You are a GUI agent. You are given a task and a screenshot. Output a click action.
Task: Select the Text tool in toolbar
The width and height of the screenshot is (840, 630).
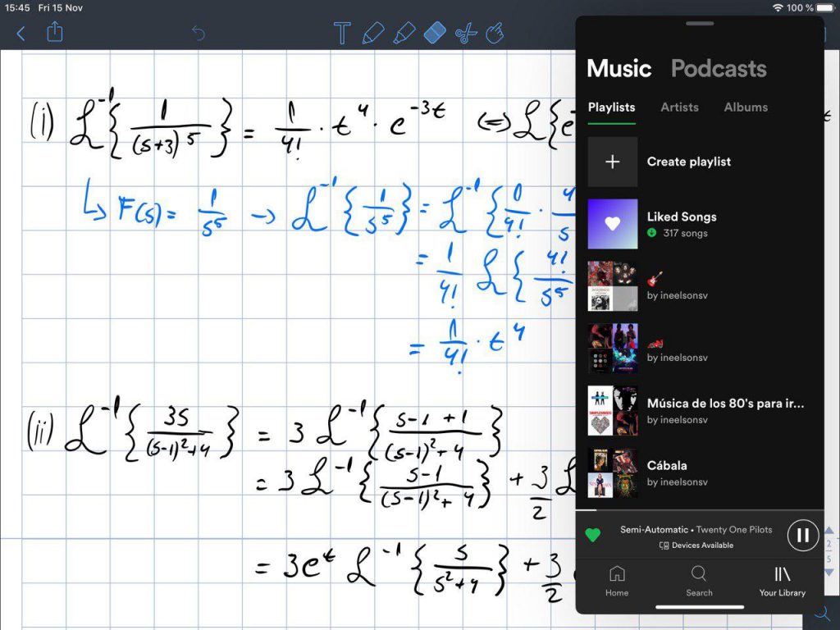click(x=343, y=34)
